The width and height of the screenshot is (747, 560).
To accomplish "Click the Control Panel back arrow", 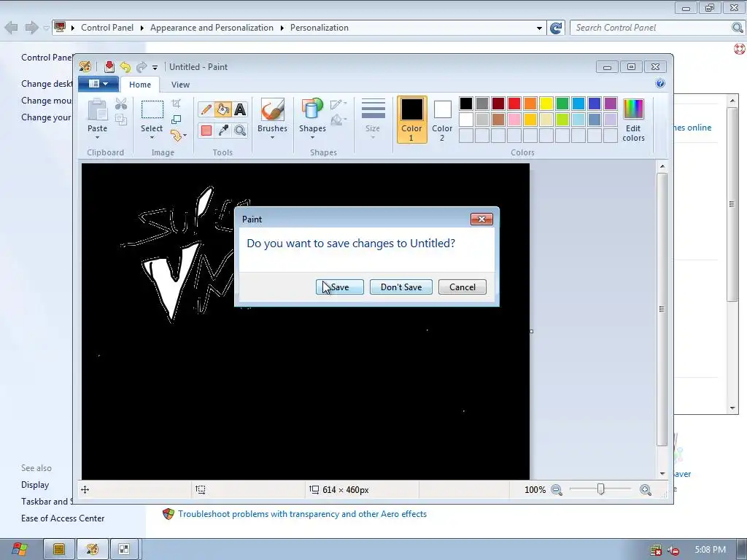I will click(11, 28).
